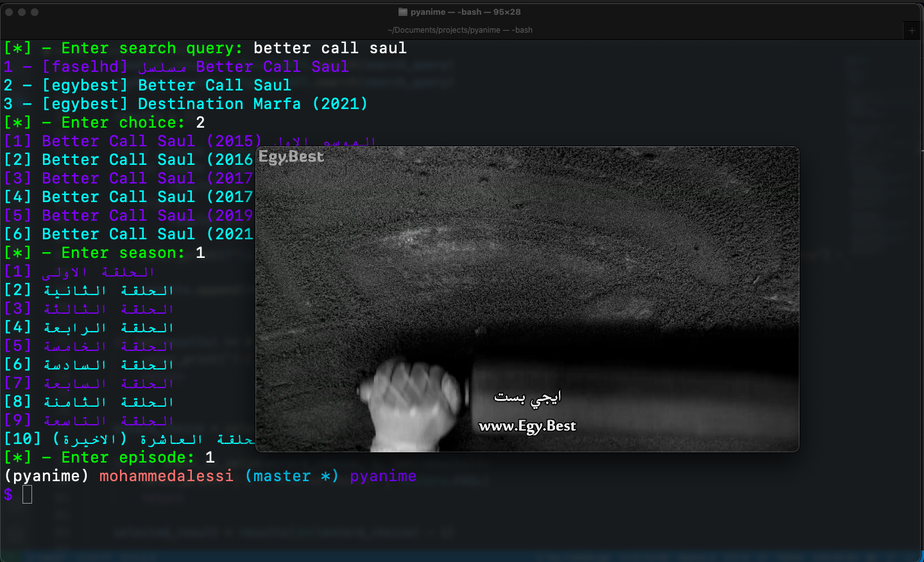Select episode row [9] in the list

(x=89, y=421)
